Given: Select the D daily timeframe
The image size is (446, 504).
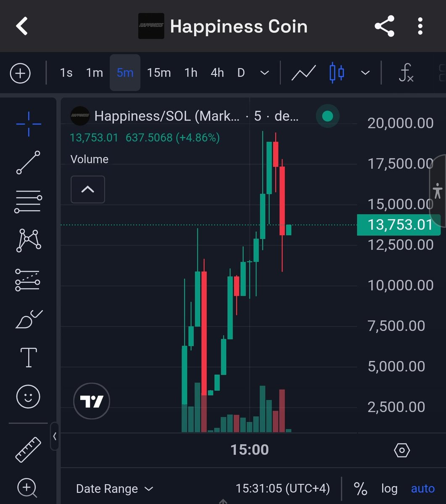Looking at the screenshot, I should [x=241, y=73].
